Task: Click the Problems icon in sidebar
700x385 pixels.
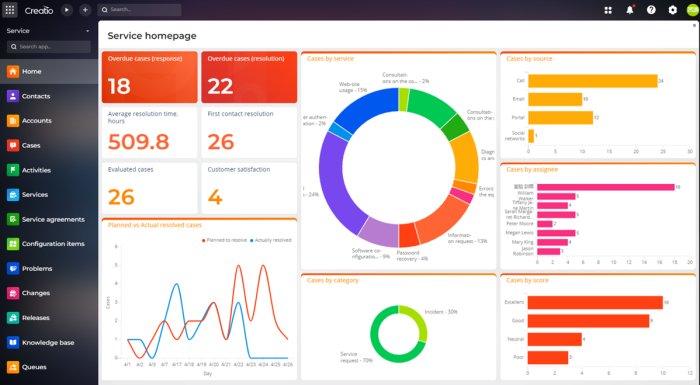Action: (13, 268)
